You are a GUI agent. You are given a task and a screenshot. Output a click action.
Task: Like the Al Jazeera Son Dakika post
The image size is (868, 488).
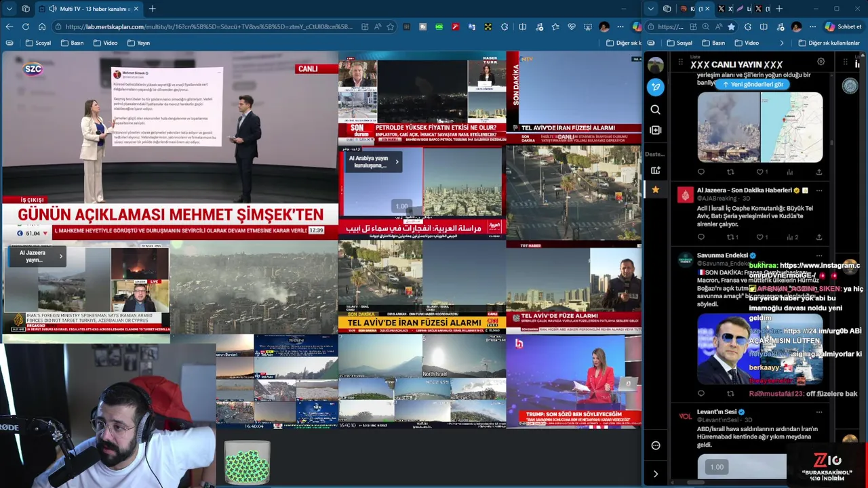(760, 237)
